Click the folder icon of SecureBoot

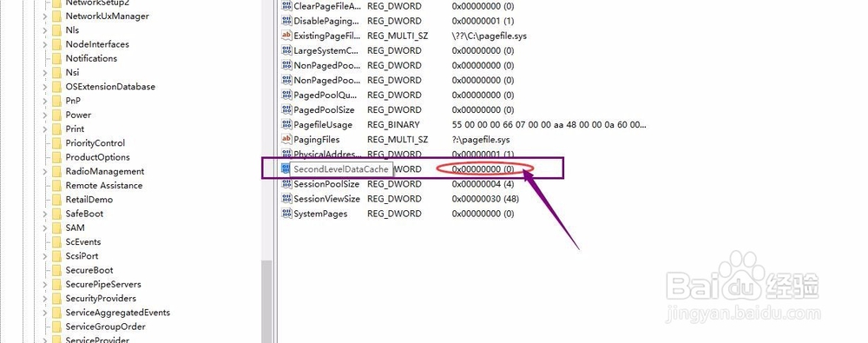[x=56, y=270]
